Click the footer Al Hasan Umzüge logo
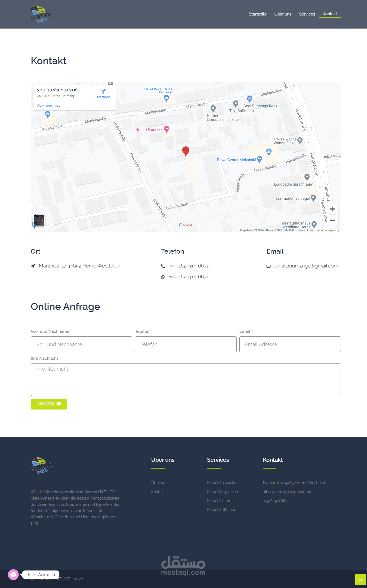367x588 pixels. (x=41, y=465)
